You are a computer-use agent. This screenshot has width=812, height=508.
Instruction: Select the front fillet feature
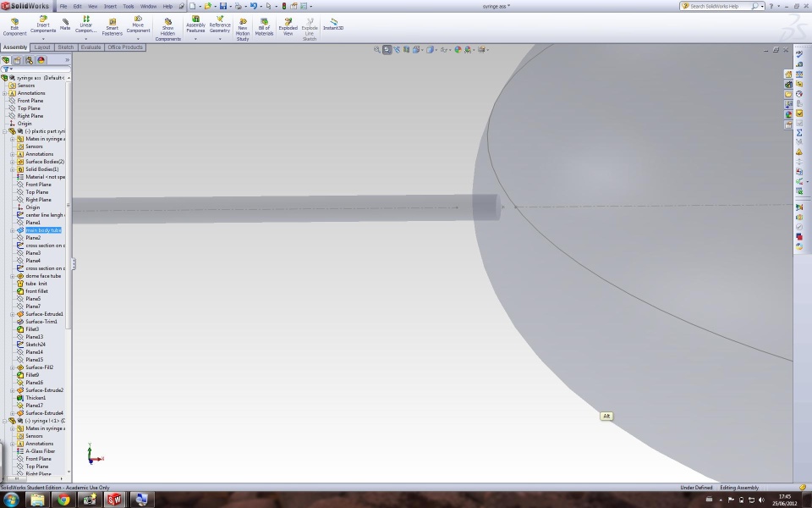coord(36,291)
